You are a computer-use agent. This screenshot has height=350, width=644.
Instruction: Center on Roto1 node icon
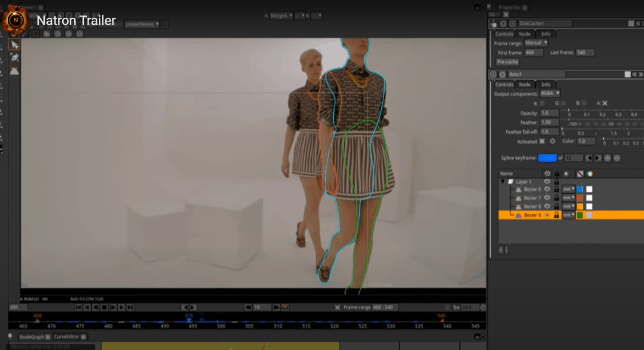pos(493,74)
